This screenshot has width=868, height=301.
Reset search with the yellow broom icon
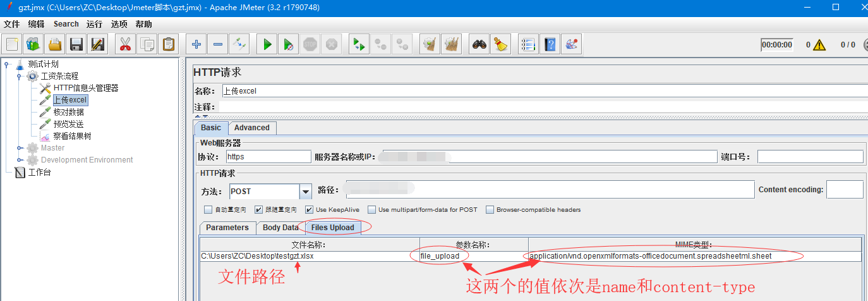click(500, 44)
